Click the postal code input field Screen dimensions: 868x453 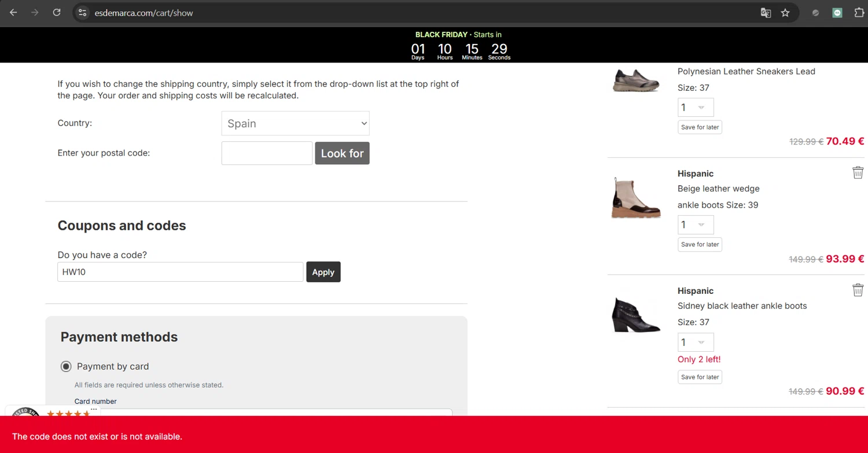pyautogui.click(x=267, y=153)
